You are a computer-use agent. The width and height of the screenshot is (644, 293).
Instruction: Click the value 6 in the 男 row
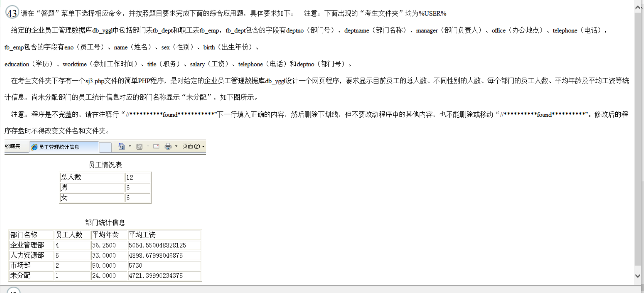coord(138,187)
